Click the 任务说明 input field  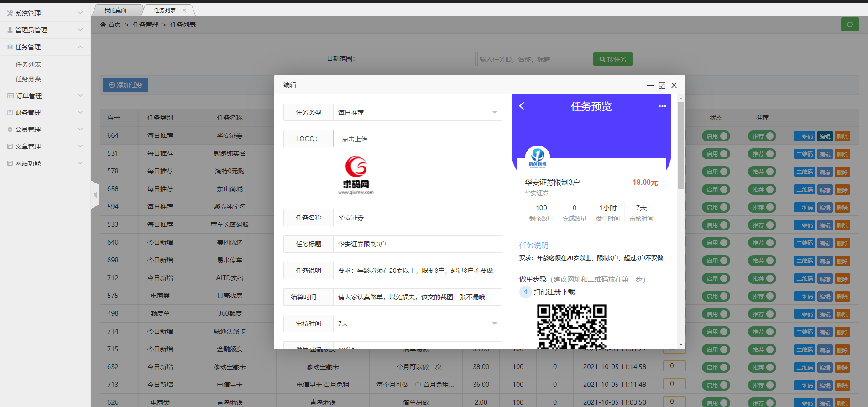click(417, 271)
